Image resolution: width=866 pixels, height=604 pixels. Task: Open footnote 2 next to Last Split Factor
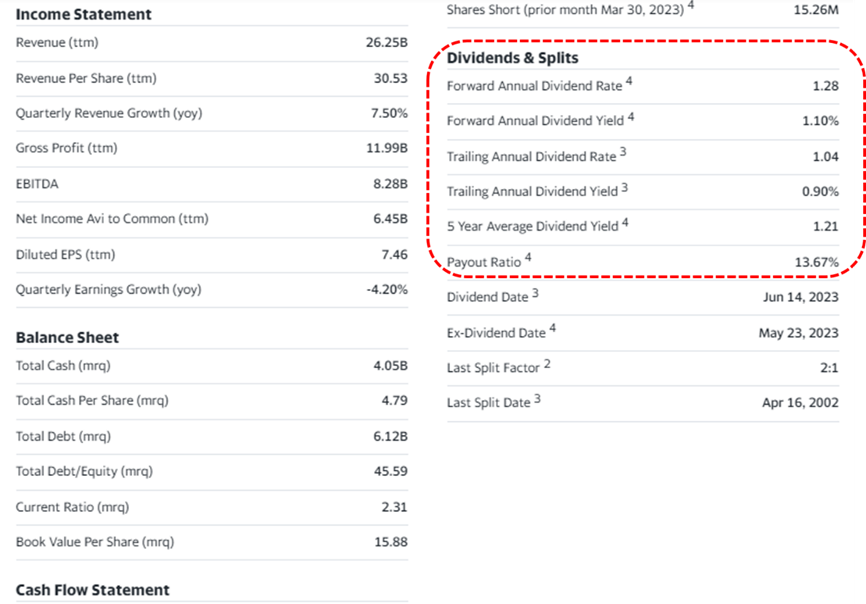tap(547, 364)
